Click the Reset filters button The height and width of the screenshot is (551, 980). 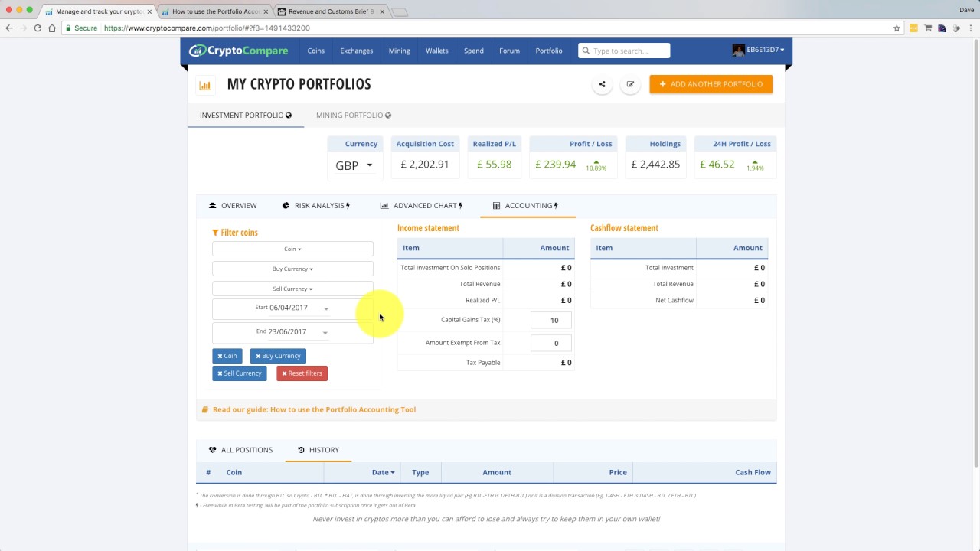point(302,373)
